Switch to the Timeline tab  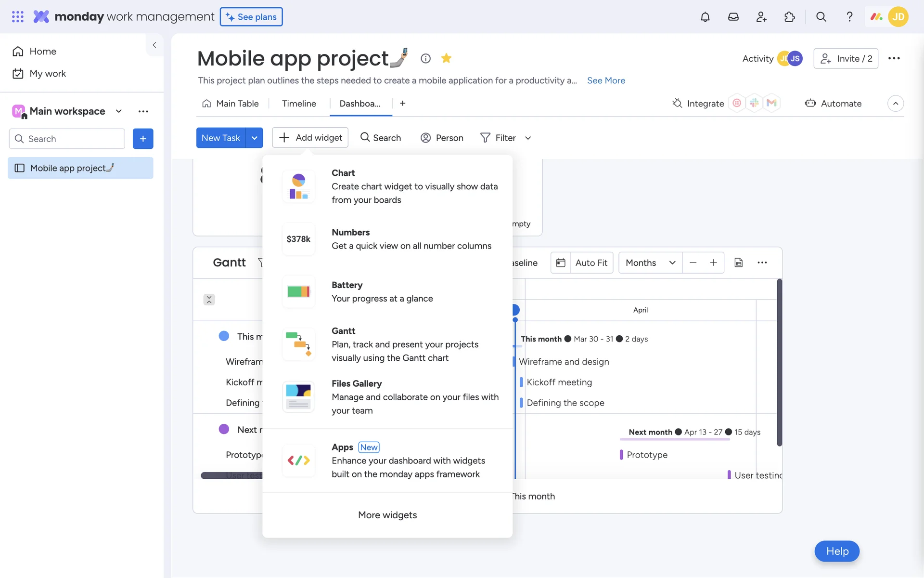pyautogui.click(x=299, y=104)
